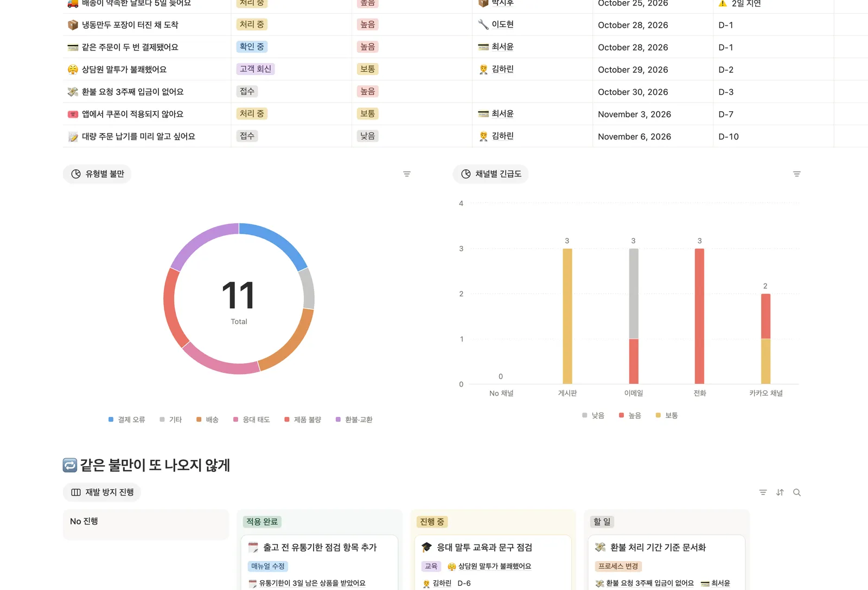The height and width of the screenshot is (590, 868).
Task: Click filter icon in 재발 방지 진행 toolbar
Action: pos(763,492)
